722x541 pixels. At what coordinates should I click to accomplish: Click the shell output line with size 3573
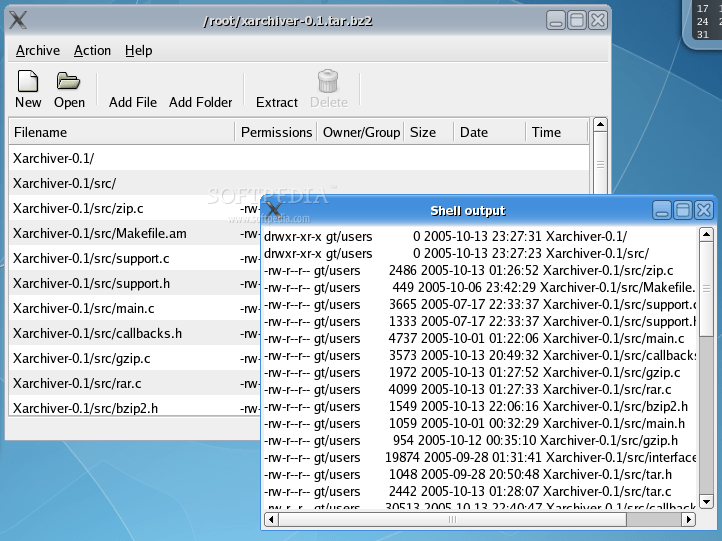point(480,355)
